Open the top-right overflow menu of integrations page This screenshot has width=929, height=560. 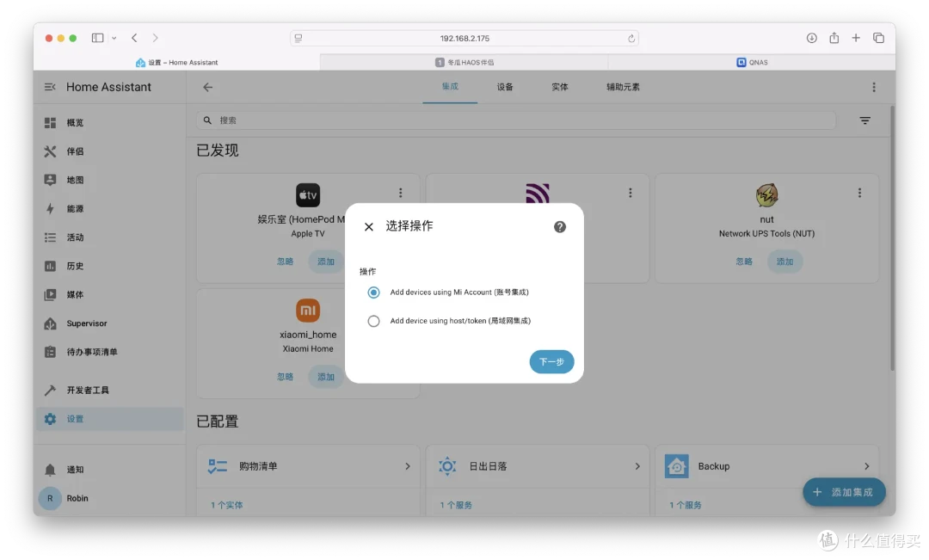[x=874, y=87]
